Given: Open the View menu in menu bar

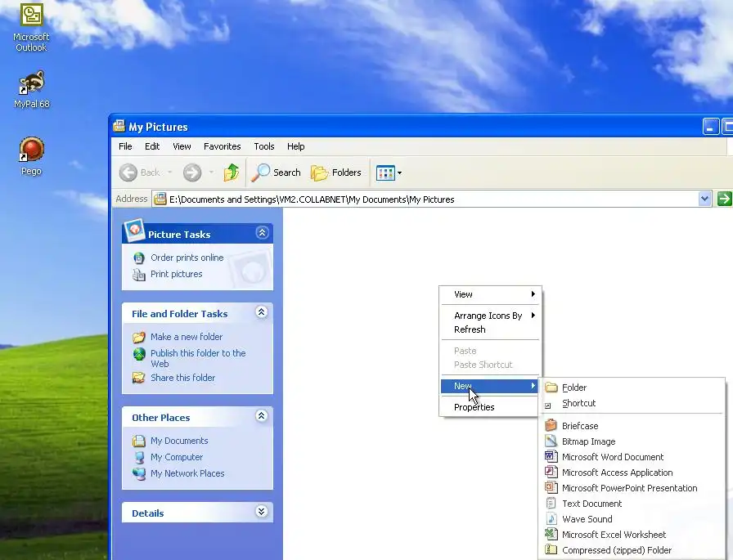Looking at the screenshot, I should tap(182, 146).
